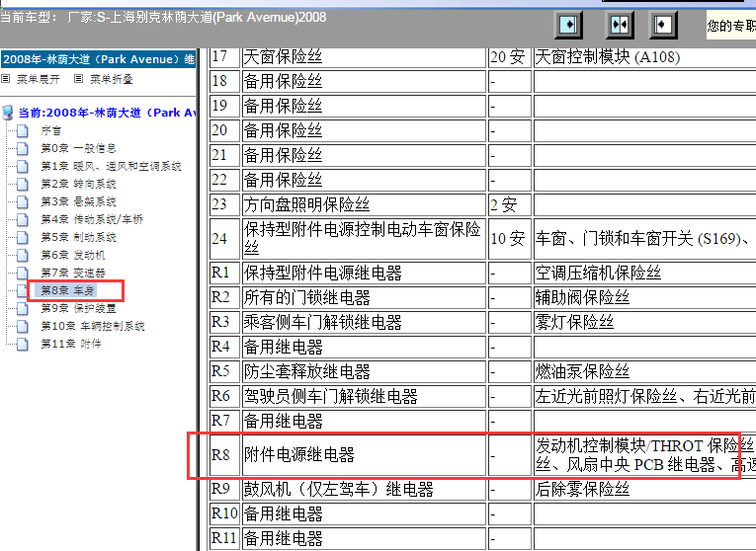Click the R5 row label
Image resolution: width=756 pixels, height=551 pixels.
224,372
